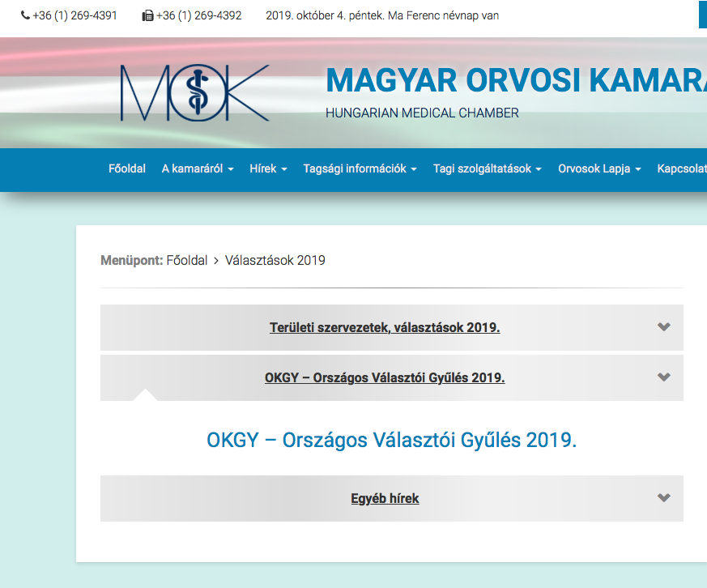The width and height of the screenshot is (707, 588).
Task: Go to Főoldal in the blue navigation bar
Action: coord(127,168)
